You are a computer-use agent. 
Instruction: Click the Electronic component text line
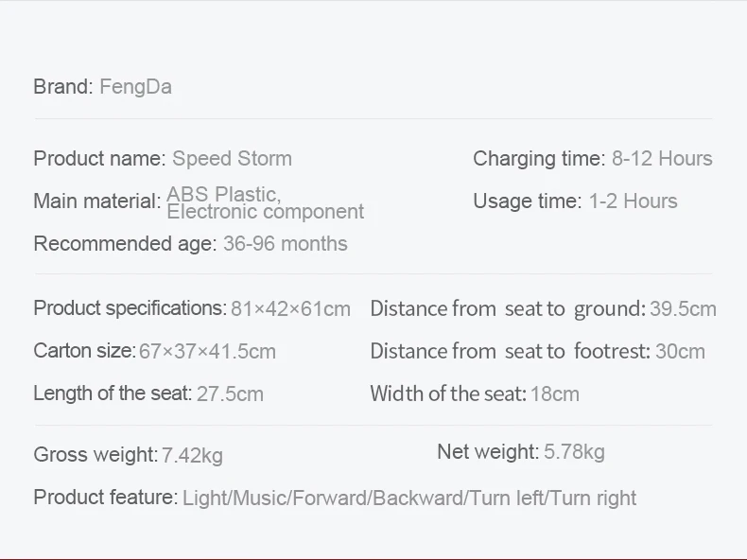tap(266, 212)
